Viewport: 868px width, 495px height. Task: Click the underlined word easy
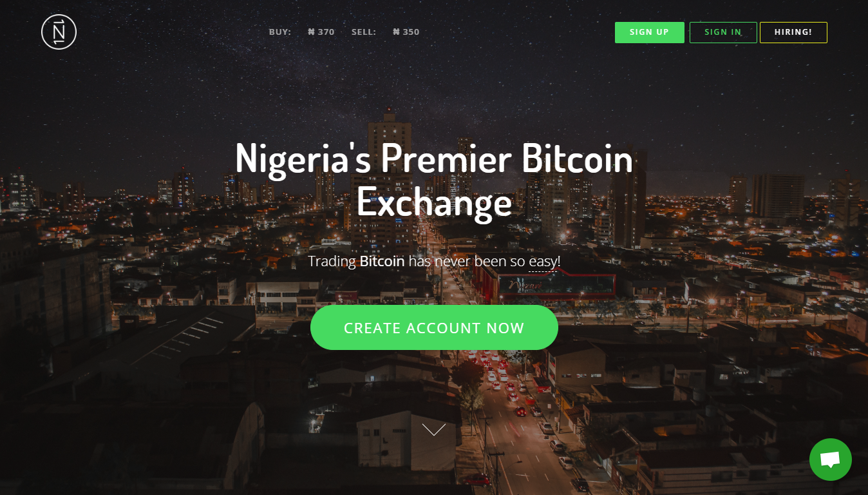542,262
